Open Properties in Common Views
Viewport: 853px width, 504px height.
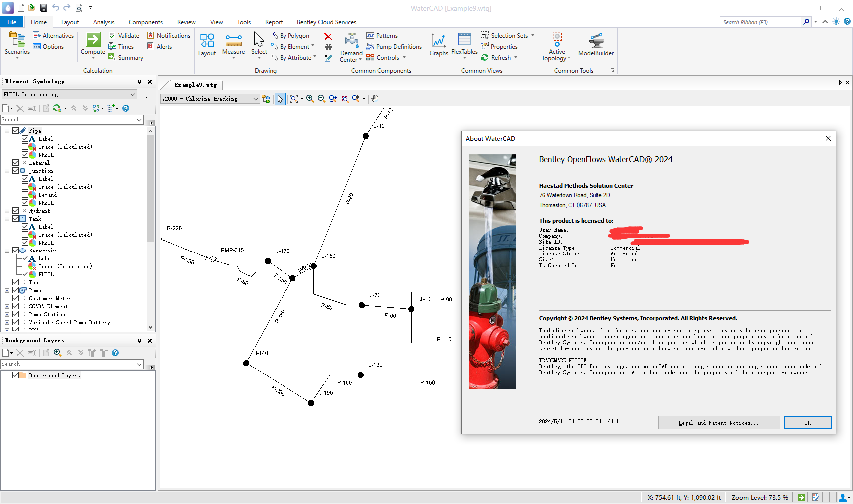499,47
